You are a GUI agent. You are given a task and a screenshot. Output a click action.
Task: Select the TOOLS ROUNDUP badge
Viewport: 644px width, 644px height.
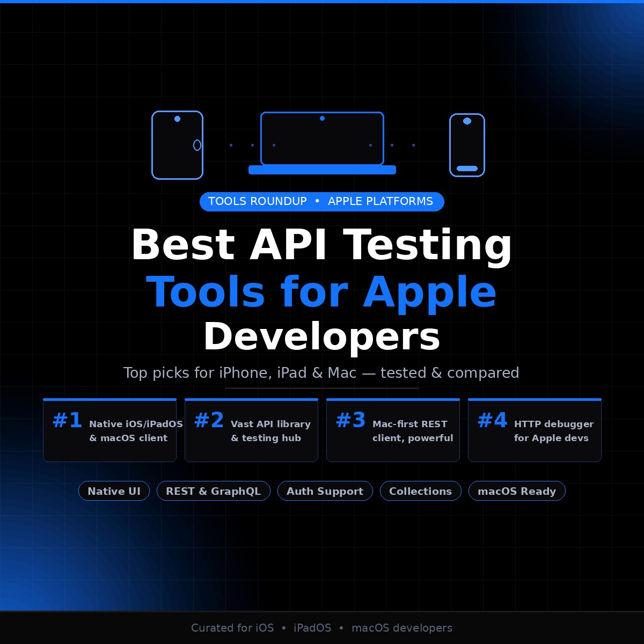(258, 201)
